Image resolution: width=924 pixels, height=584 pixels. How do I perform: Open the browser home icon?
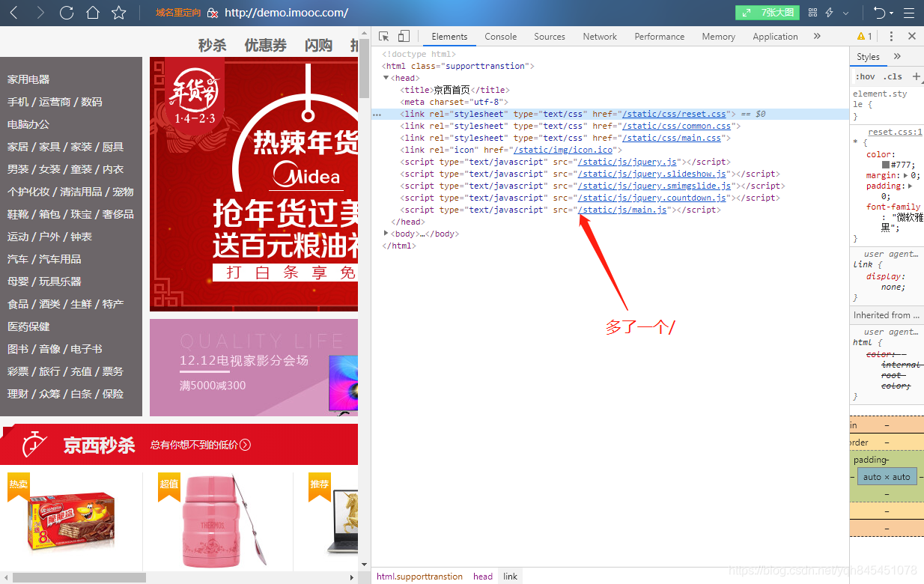tap(93, 13)
